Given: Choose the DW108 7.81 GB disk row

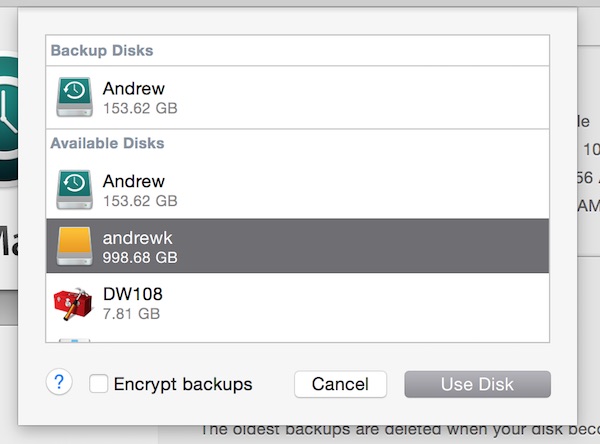Looking at the screenshot, I should (x=300, y=302).
